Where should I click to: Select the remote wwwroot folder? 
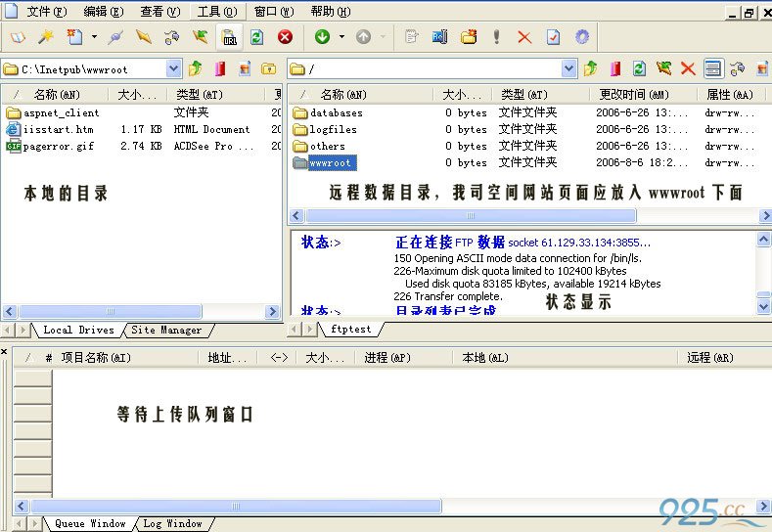[x=325, y=162]
